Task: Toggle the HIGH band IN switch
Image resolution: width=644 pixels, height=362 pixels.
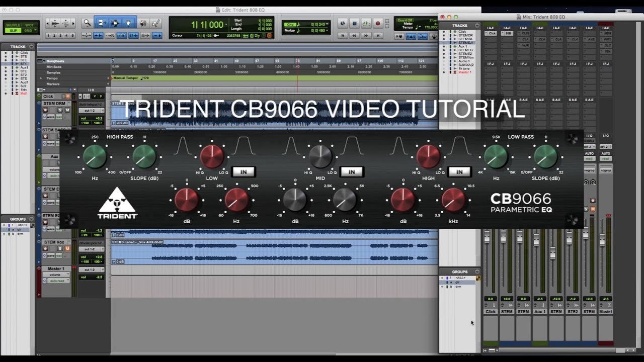Action: (459, 172)
